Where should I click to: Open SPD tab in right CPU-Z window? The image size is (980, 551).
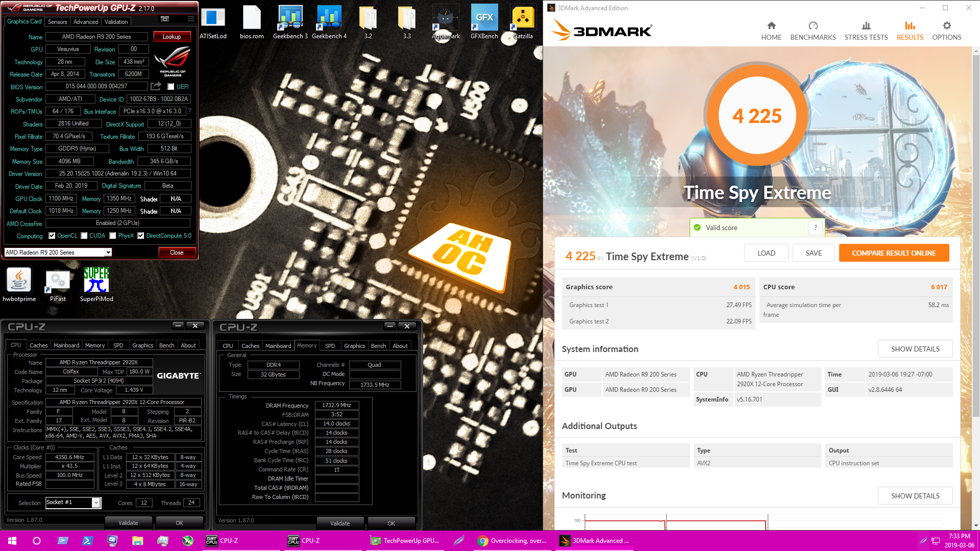330,346
